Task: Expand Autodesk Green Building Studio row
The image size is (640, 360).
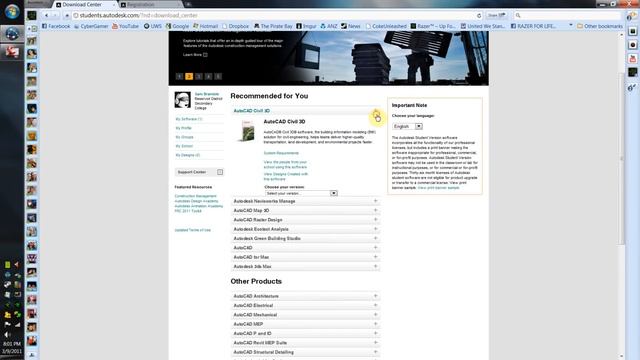Action: click(305, 238)
